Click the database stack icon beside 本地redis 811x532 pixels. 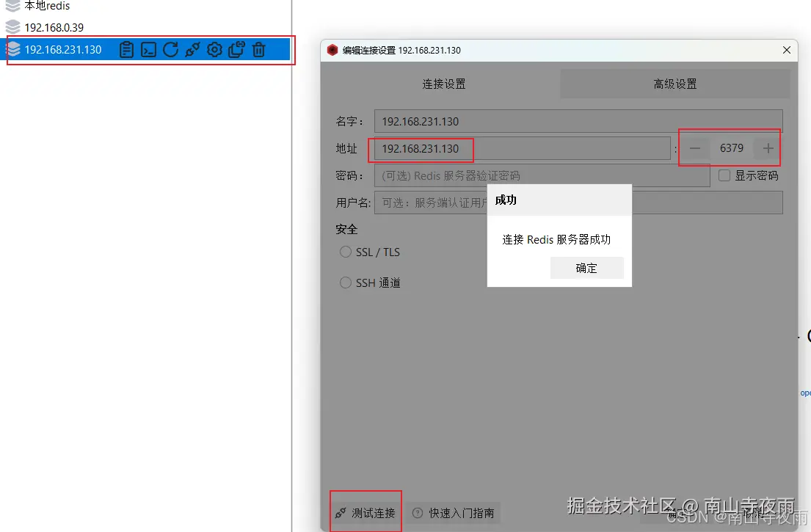point(12,6)
